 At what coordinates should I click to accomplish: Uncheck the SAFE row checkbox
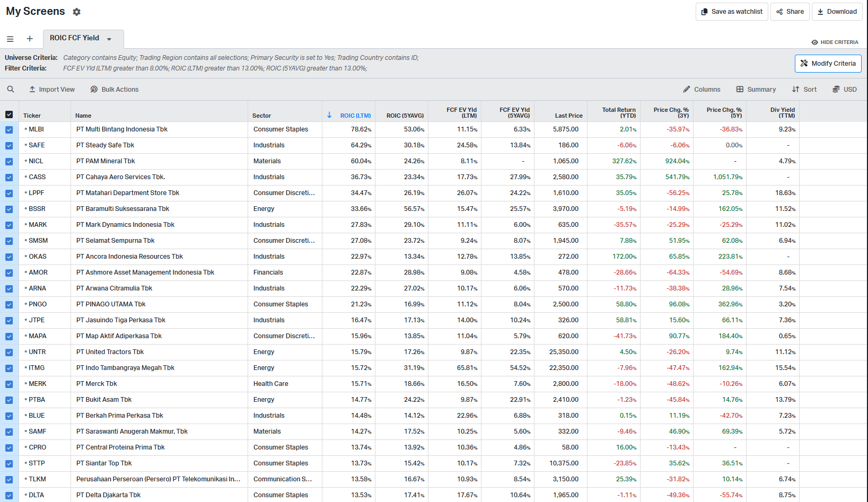9,145
